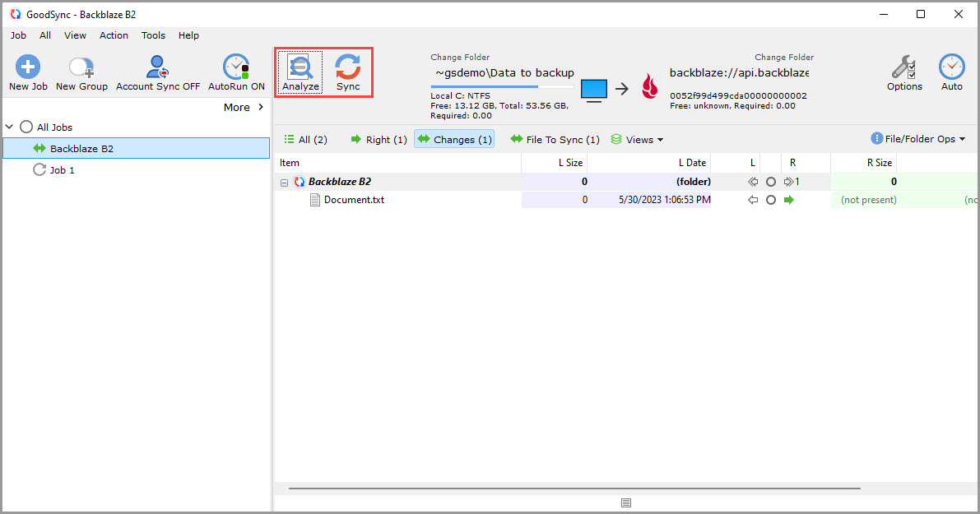Create a New Group from toolbar
This screenshot has height=514, width=980.
(81, 72)
